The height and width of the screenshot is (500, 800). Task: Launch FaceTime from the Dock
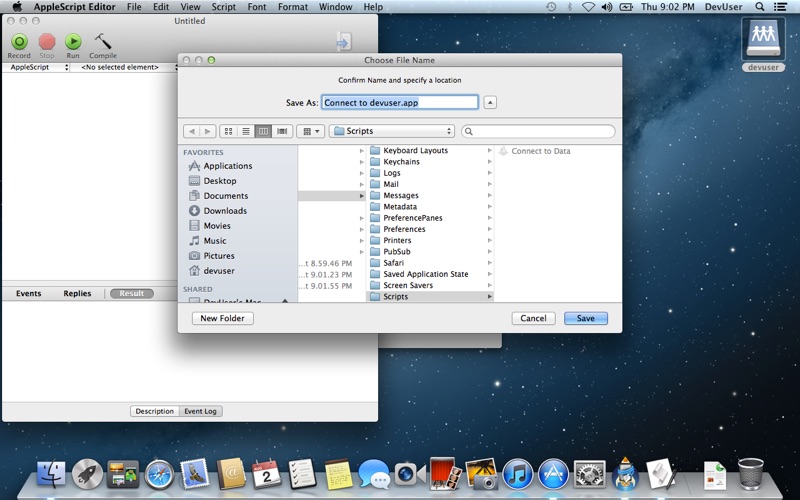point(410,474)
